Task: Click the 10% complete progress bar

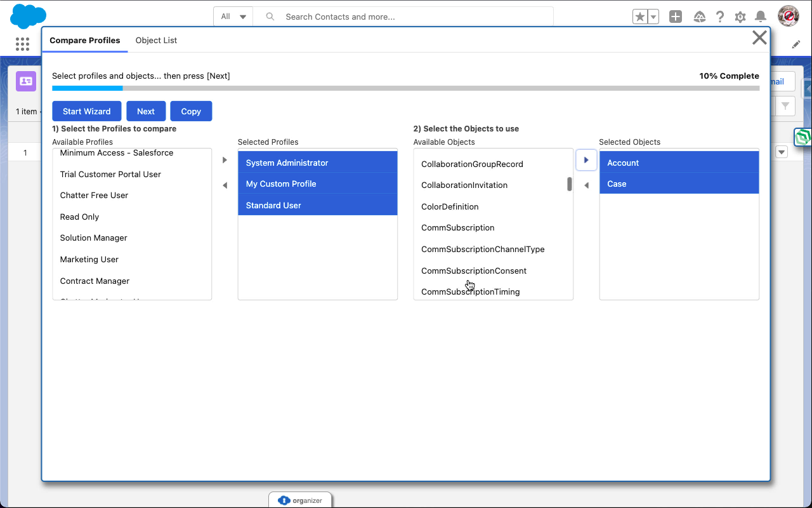Action: point(405,88)
